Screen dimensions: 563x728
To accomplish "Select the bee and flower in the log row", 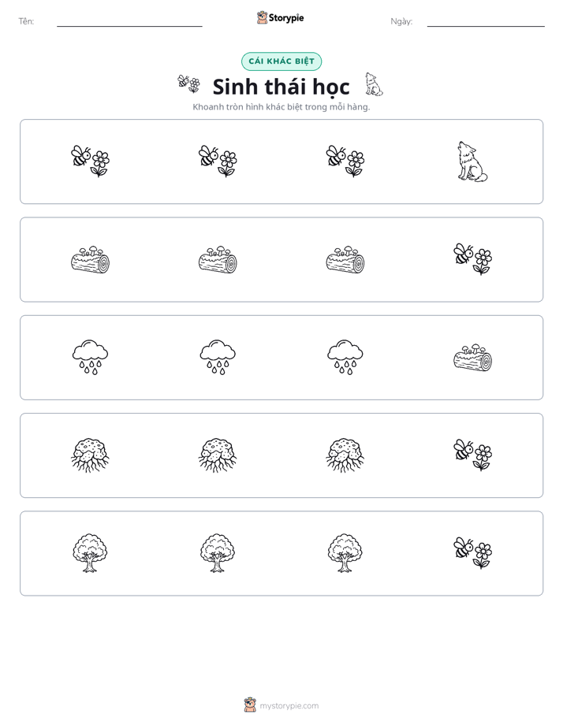I will click(472, 259).
